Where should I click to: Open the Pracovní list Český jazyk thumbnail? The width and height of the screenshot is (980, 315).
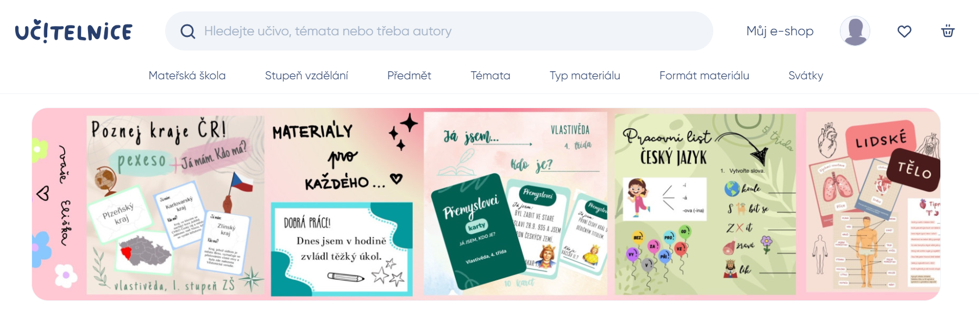click(x=705, y=204)
